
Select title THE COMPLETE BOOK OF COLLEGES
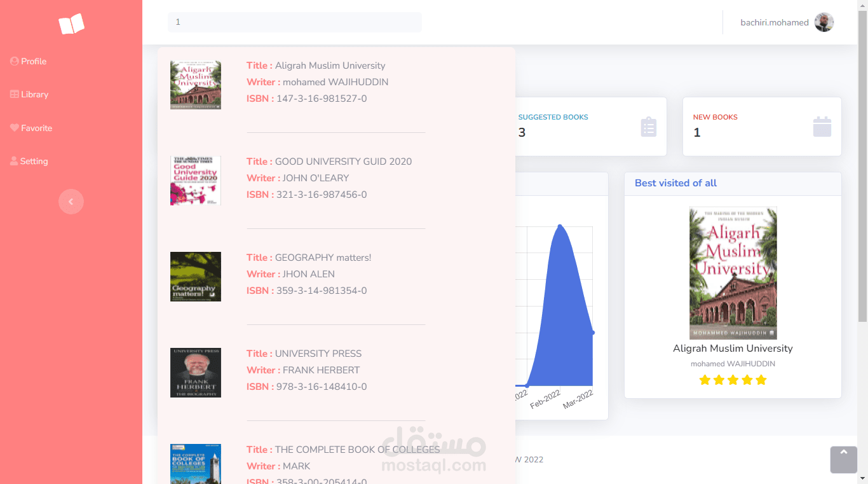click(x=357, y=450)
